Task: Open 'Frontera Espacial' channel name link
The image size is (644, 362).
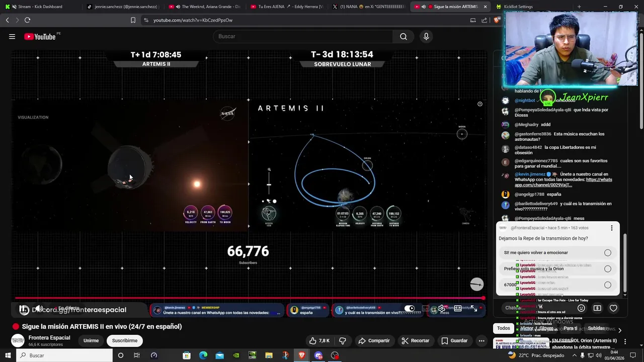Action: 49,337
